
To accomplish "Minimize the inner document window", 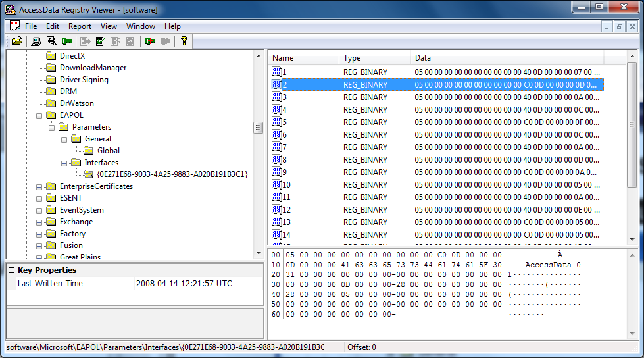I will tap(607, 26).
